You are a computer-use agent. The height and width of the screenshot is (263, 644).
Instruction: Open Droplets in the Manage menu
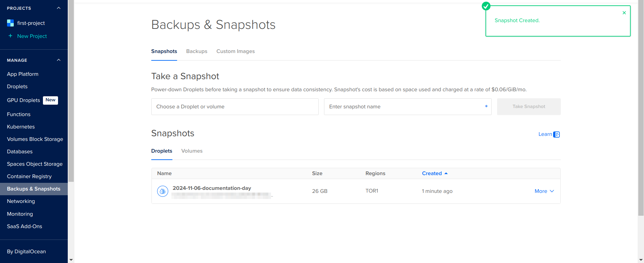(17, 87)
